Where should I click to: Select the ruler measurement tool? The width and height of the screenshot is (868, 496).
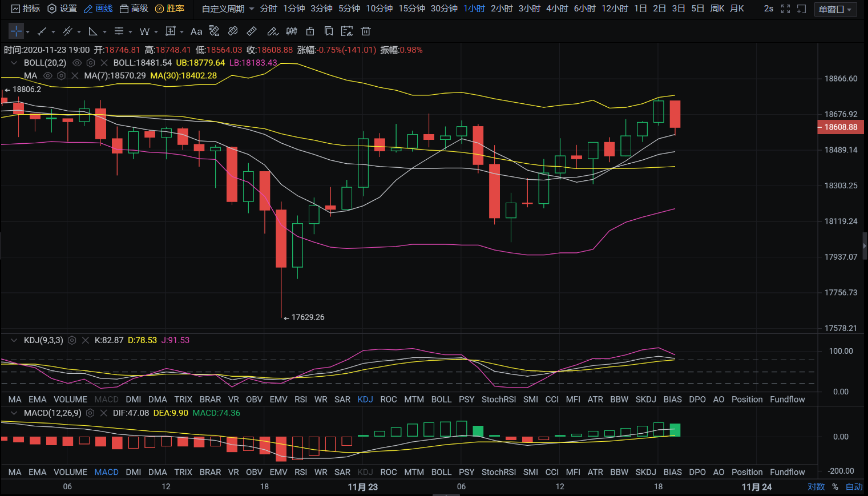point(252,31)
